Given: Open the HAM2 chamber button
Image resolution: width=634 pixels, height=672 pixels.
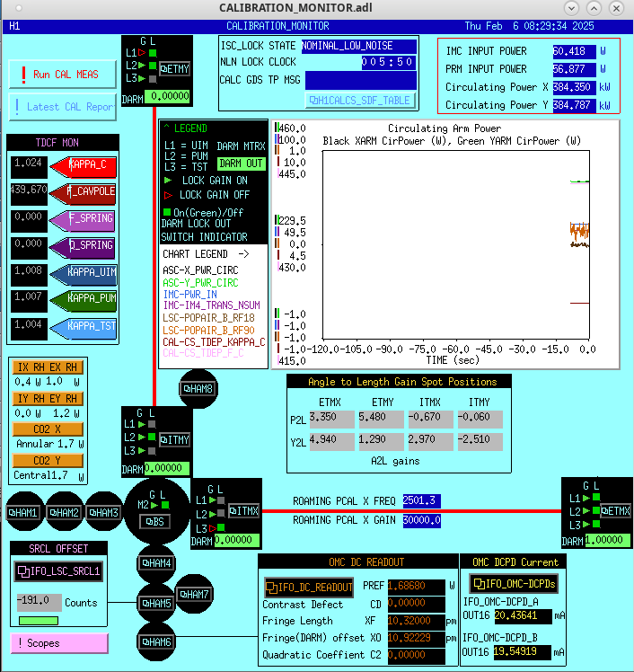Looking at the screenshot, I should (x=65, y=513).
